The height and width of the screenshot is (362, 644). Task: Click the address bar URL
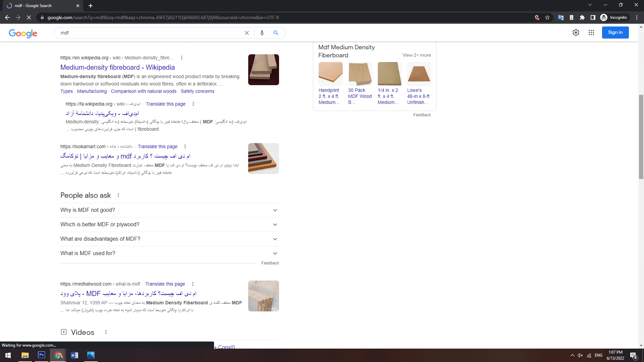(x=163, y=17)
